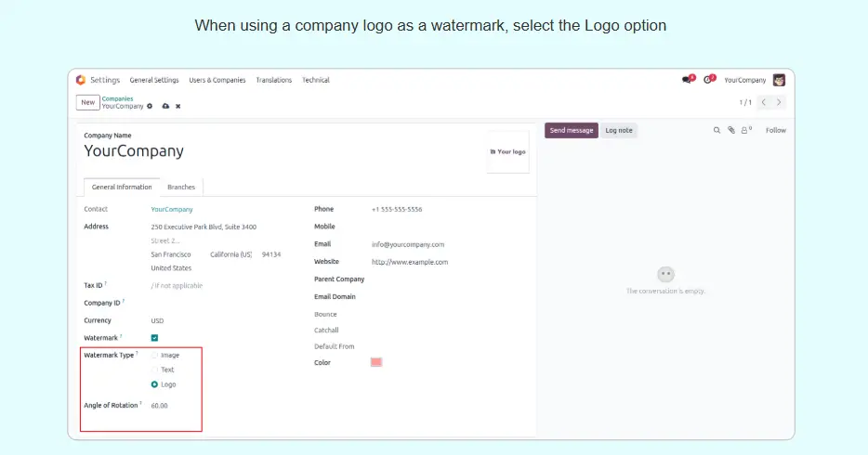Click the pink Color swatch
This screenshot has height=455, width=868.
(376, 362)
